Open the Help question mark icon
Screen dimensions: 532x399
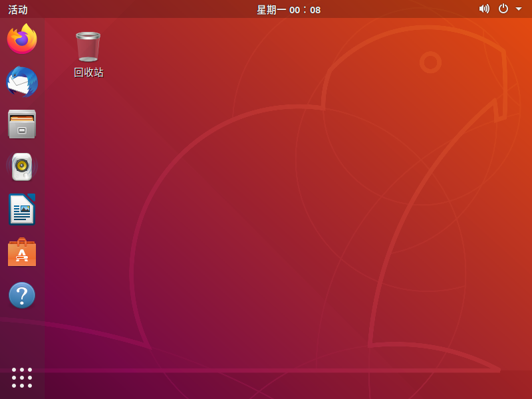click(22, 295)
